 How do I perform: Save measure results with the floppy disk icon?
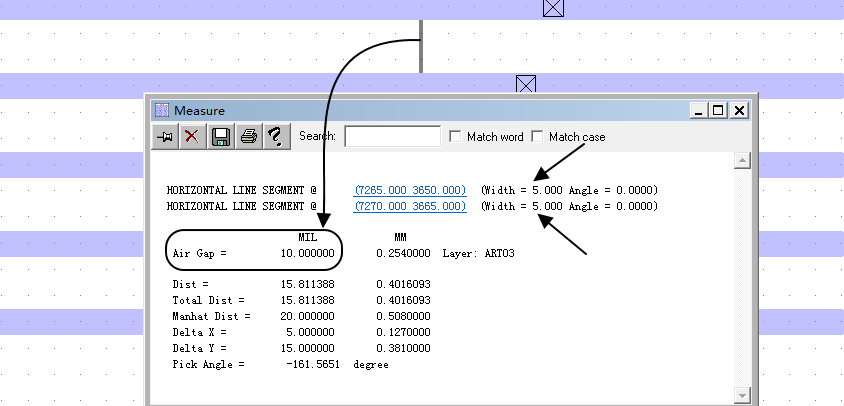tap(221, 137)
